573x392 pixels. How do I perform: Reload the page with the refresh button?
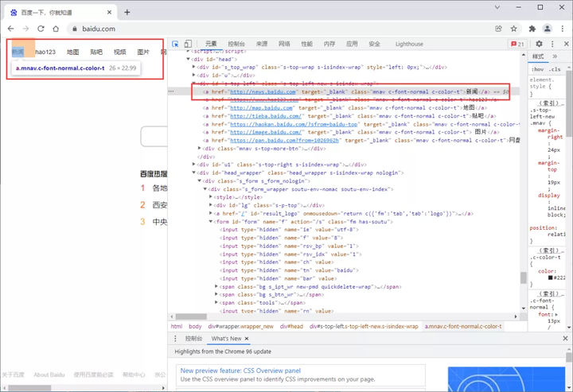click(x=41, y=29)
